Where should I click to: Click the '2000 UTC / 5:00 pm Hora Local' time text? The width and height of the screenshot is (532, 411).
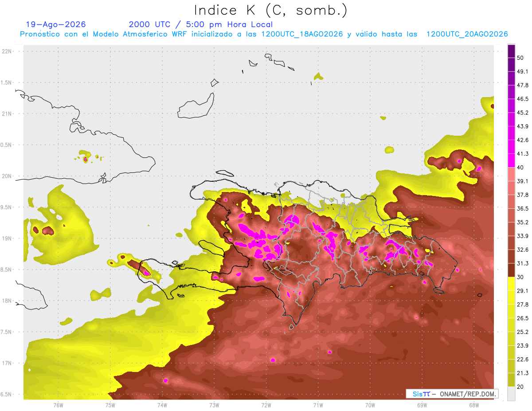pos(201,24)
